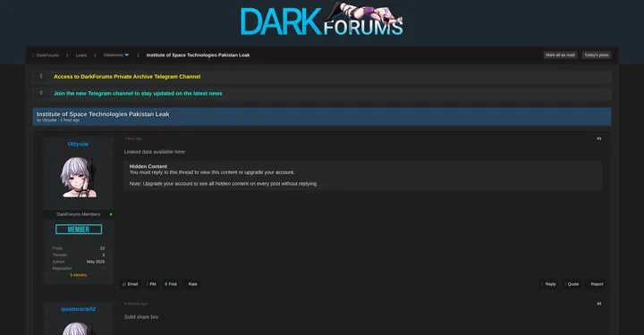The height and width of the screenshot is (335, 644).
Task: Find all posts by Ulzyular
Action: [171, 284]
